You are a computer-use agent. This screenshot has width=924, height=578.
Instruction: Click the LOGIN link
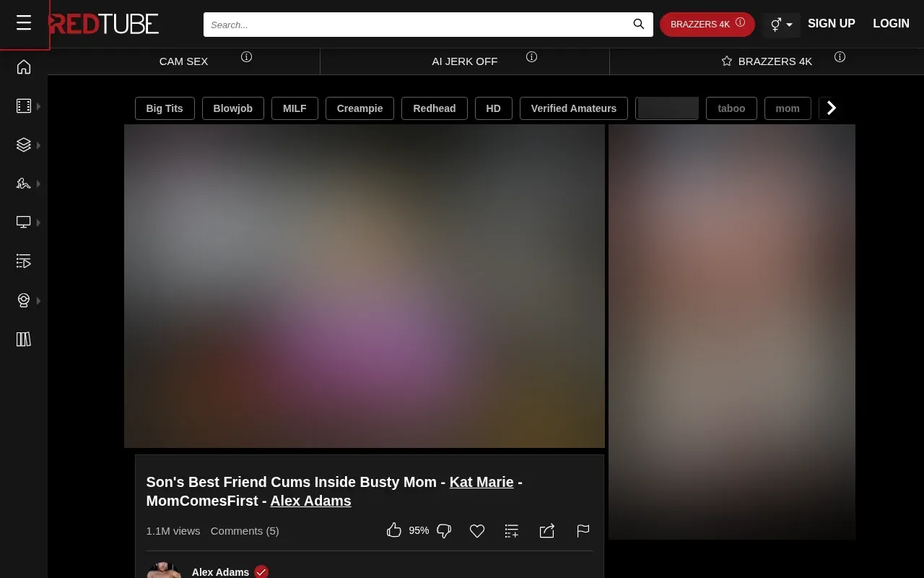[891, 24]
